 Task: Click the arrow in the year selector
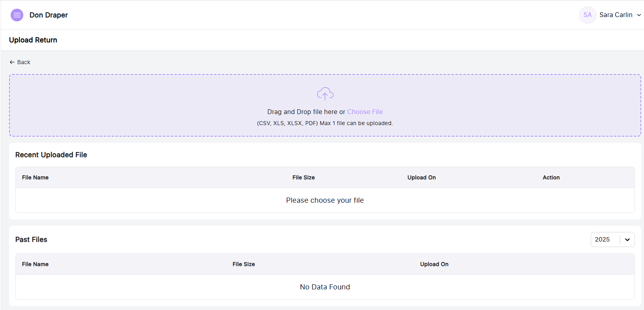point(627,240)
